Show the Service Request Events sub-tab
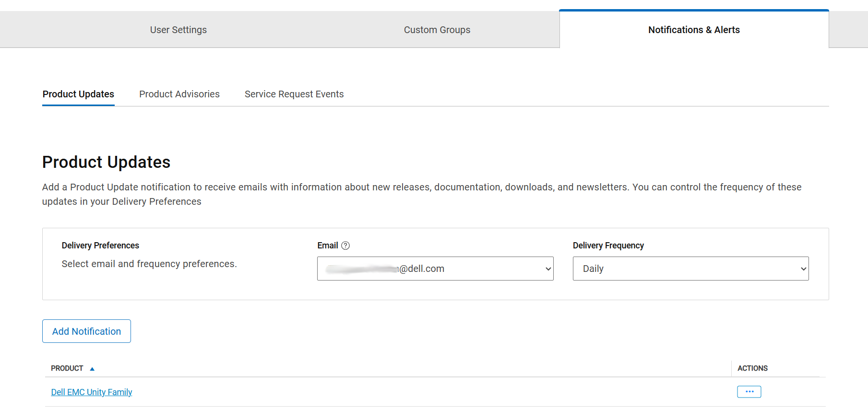868x410 pixels. click(294, 94)
